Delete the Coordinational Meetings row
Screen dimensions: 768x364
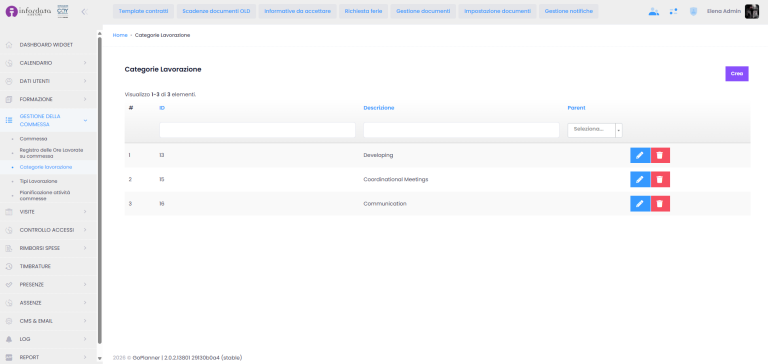click(x=660, y=179)
